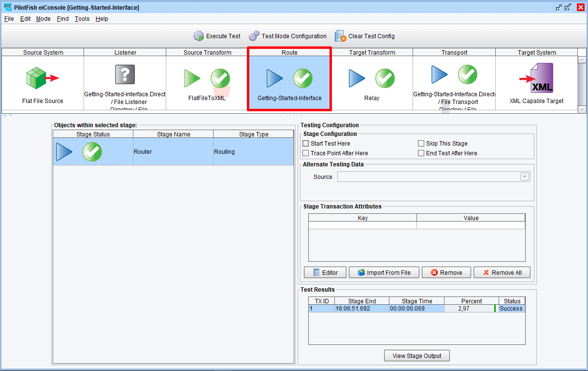The width and height of the screenshot is (588, 371).
Task: Select the 00:00:00.069 stage time cell
Action: 417,309
